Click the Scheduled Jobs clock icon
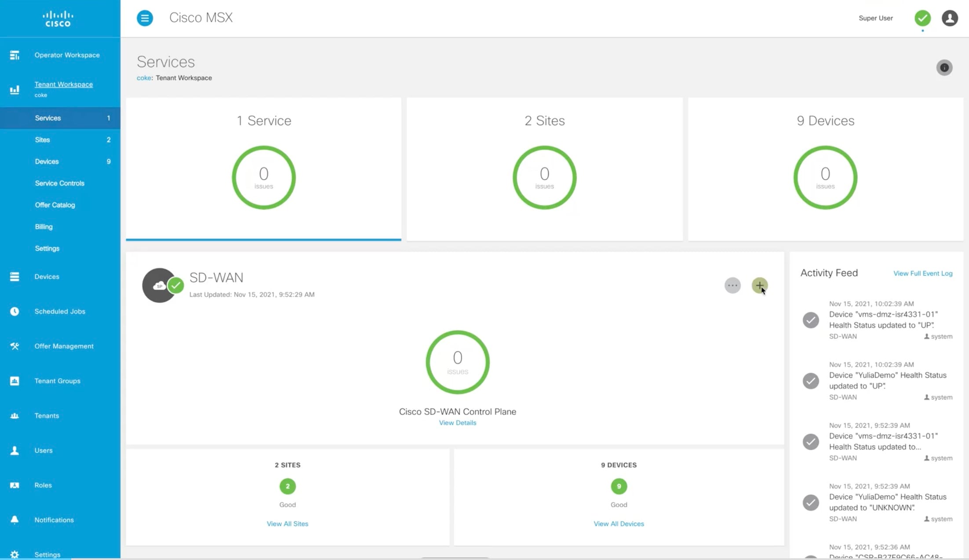 coord(15,311)
